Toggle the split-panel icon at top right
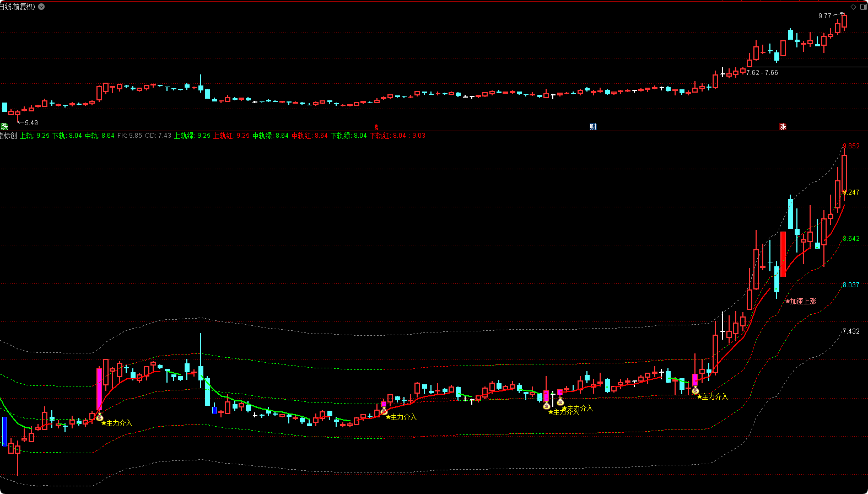 pyautogui.click(x=863, y=7)
